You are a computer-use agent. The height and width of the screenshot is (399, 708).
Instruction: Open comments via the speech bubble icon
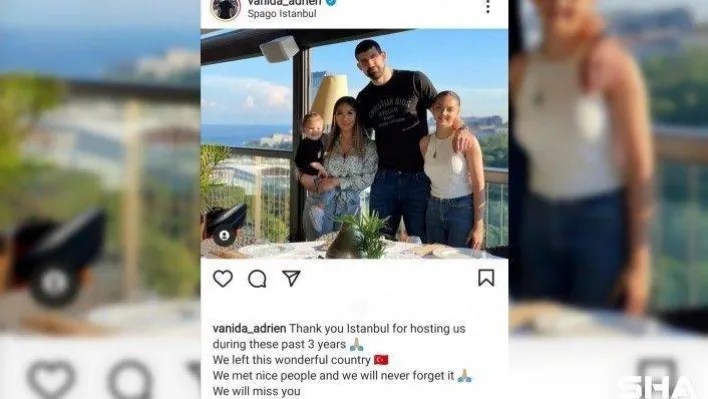coord(257,279)
